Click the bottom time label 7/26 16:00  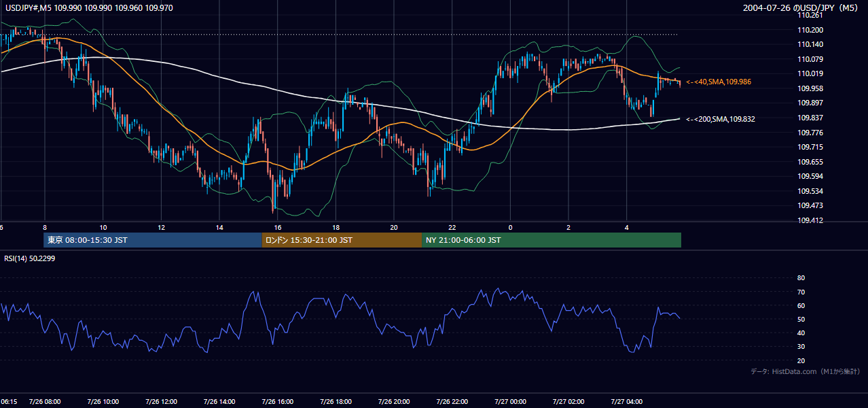coord(278,402)
